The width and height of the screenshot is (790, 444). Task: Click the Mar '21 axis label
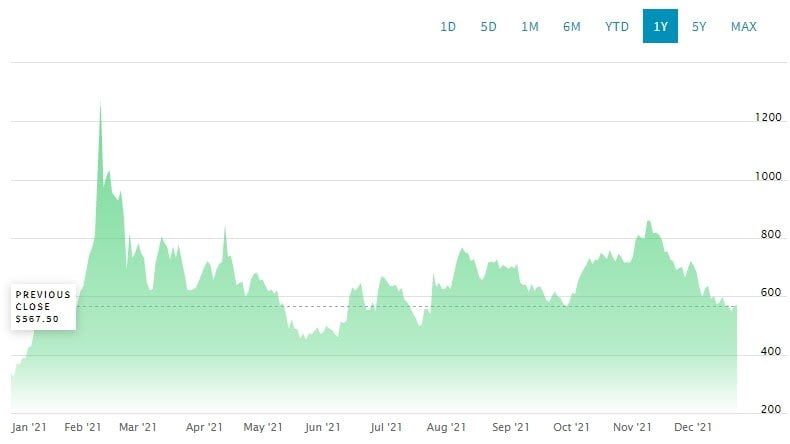point(137,428)
